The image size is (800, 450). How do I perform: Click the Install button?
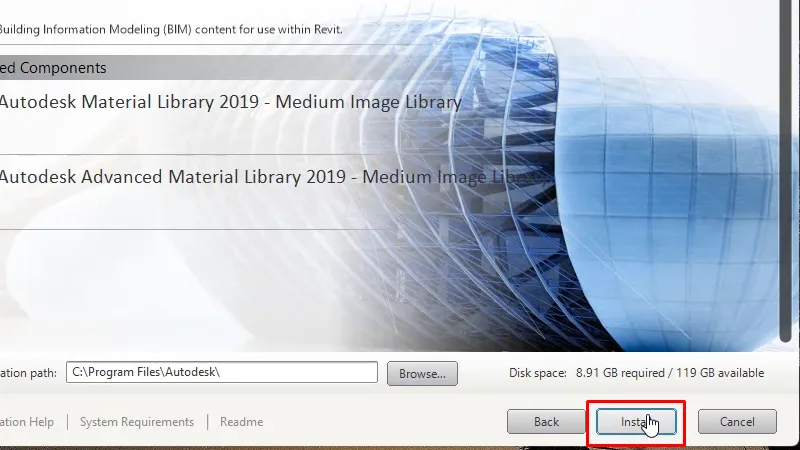tap(636, 421)
